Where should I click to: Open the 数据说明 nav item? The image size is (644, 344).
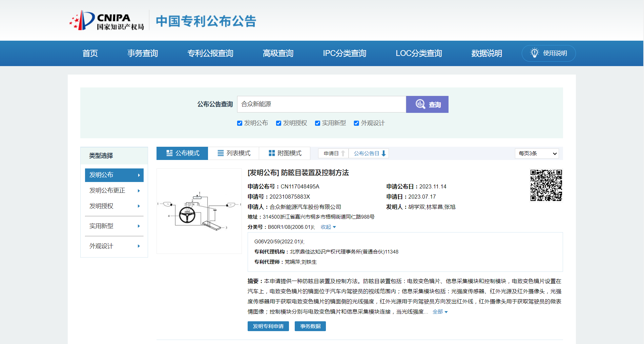487,53
